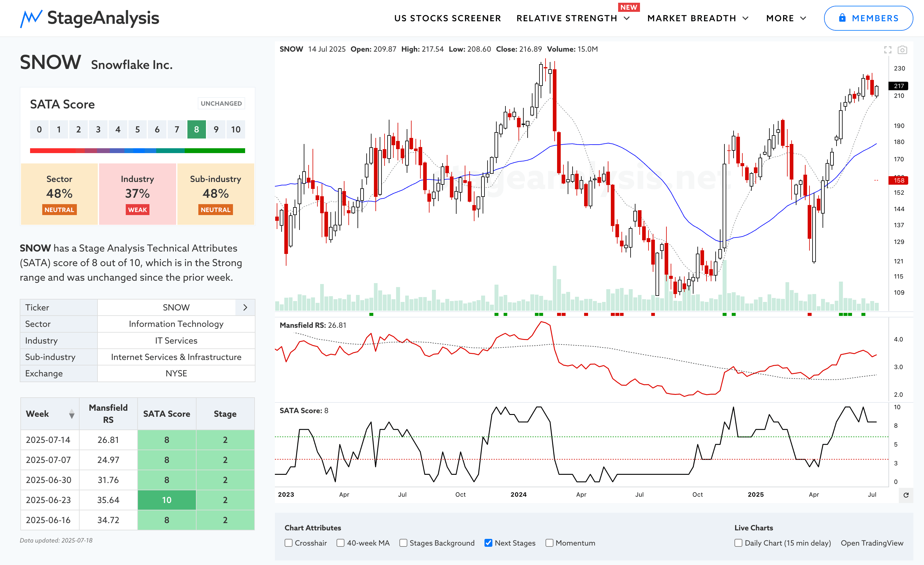Click SATA score box 8
Viewport: 924px width, 565px height.
coord(197,129)
